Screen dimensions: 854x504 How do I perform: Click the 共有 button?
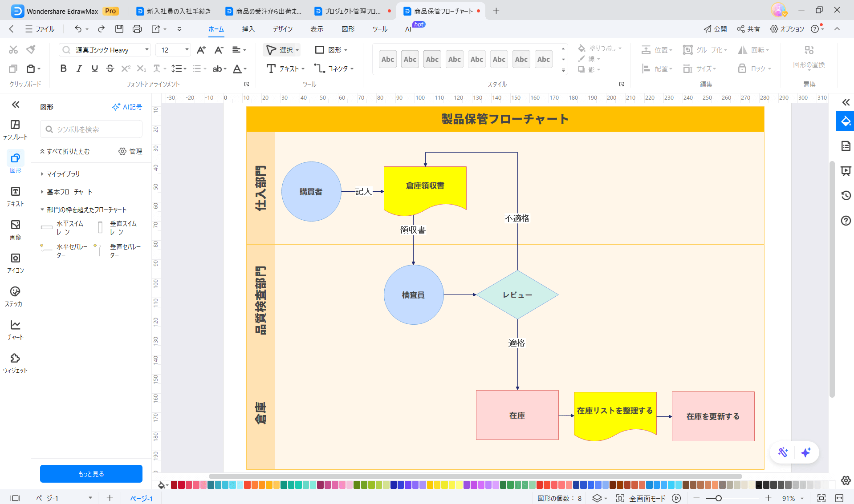point(748,29)
